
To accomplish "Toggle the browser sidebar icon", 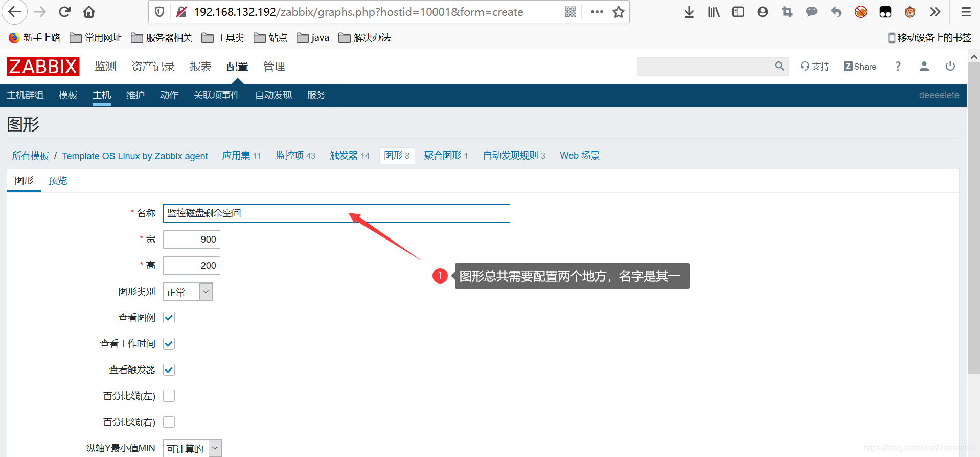I will point(738,12).
